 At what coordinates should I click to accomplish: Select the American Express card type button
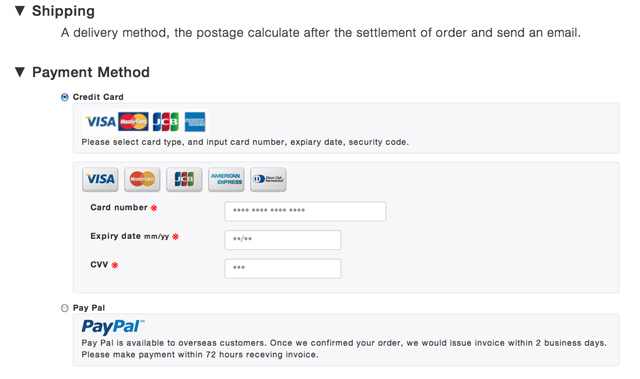pyautogui.click(x=226, y=179)
